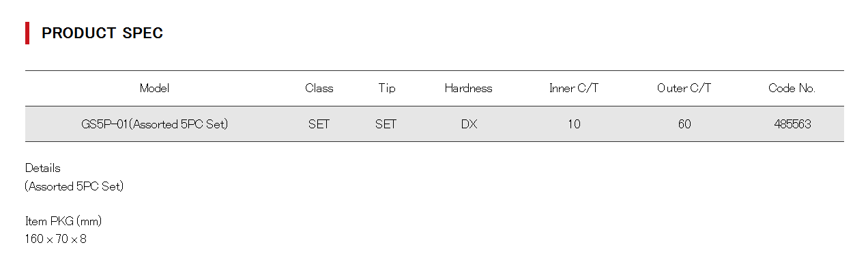This screenshot has height=273, width=868.
Task: Click the Assorted 5PC Set text under Details
Action: [74, 186]
